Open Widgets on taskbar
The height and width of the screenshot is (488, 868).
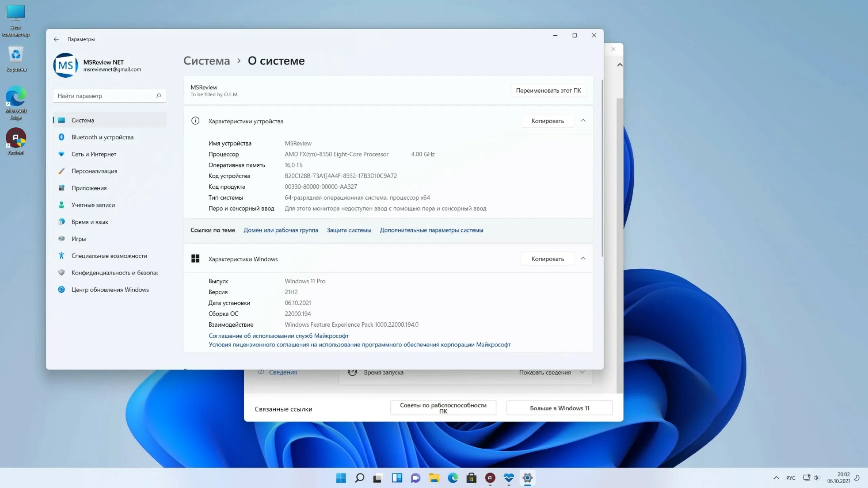(397, 478)
